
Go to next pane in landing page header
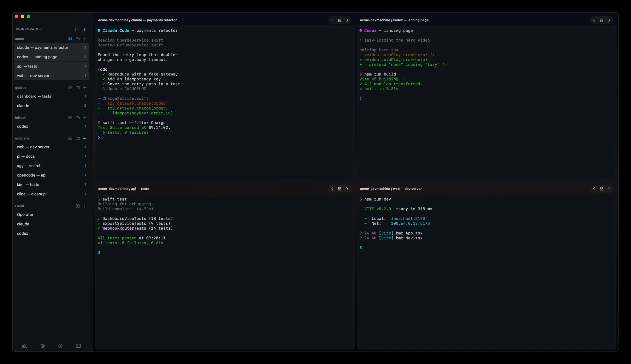click(x=609, y=20)
